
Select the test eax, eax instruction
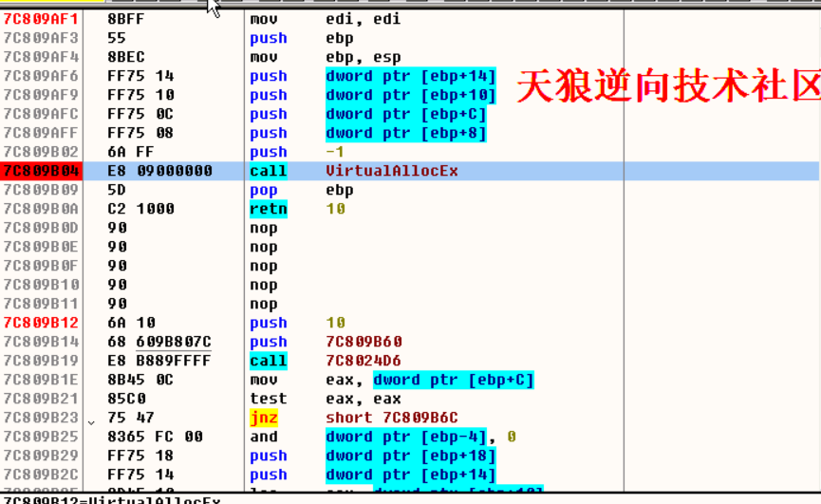tap(325, 399)
